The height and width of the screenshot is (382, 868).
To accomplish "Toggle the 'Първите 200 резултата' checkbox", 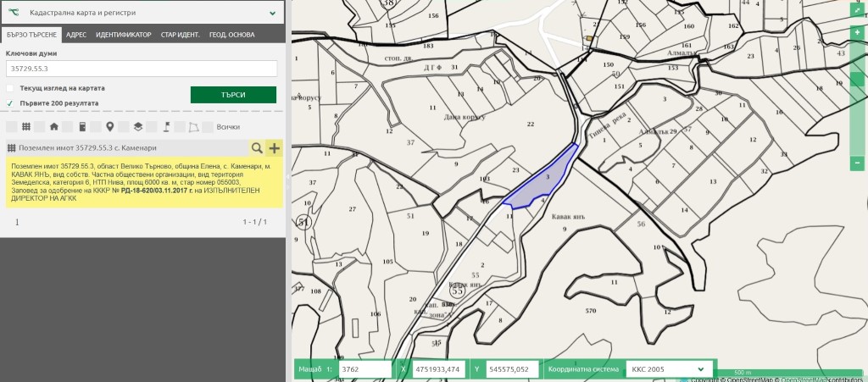I will pyautogui.click(x=10, y=103).
